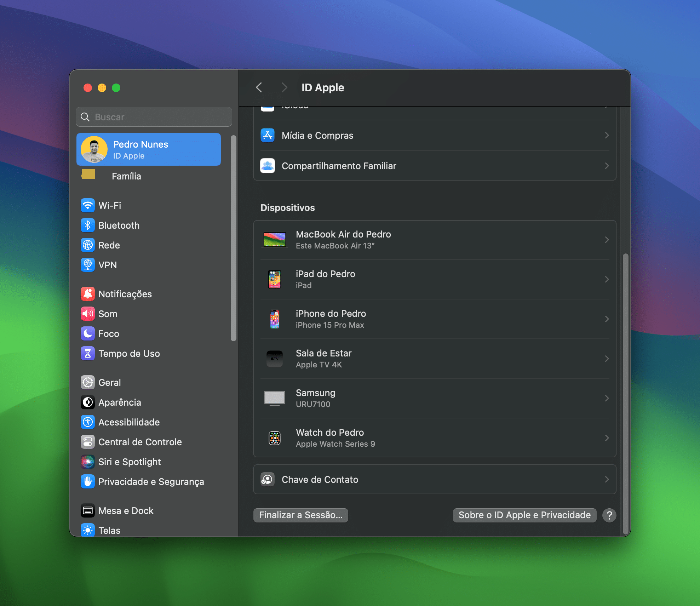Select the Acessibilidade icon
This screenshot has height=606, width=700.
[88, 422]
